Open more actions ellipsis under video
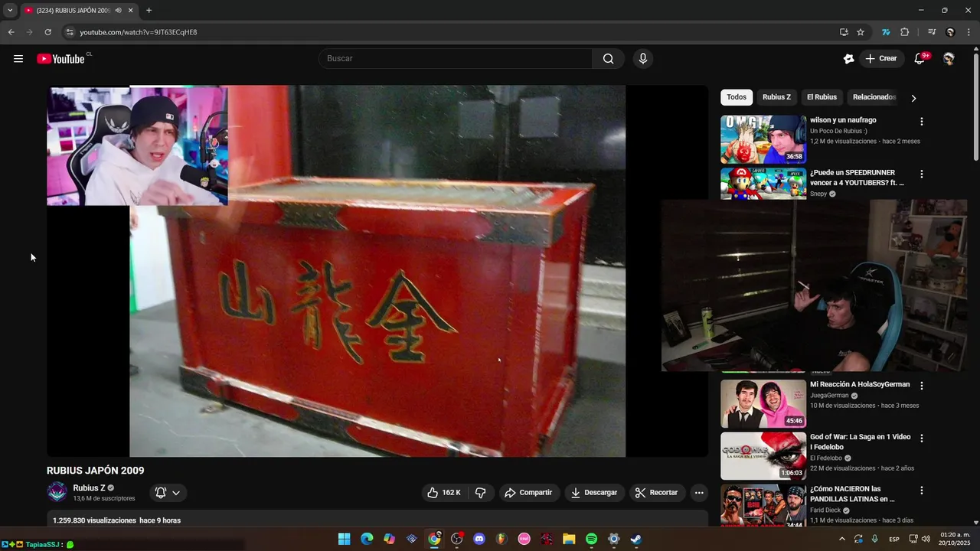Image resolution: width=980 pixels, height=551 pixels. (x=699, y=493)
